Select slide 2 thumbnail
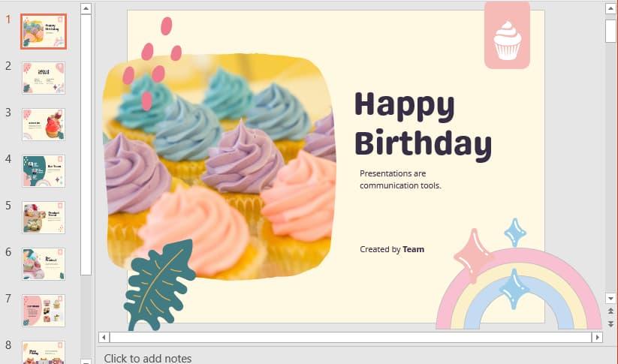 (44, 78)
